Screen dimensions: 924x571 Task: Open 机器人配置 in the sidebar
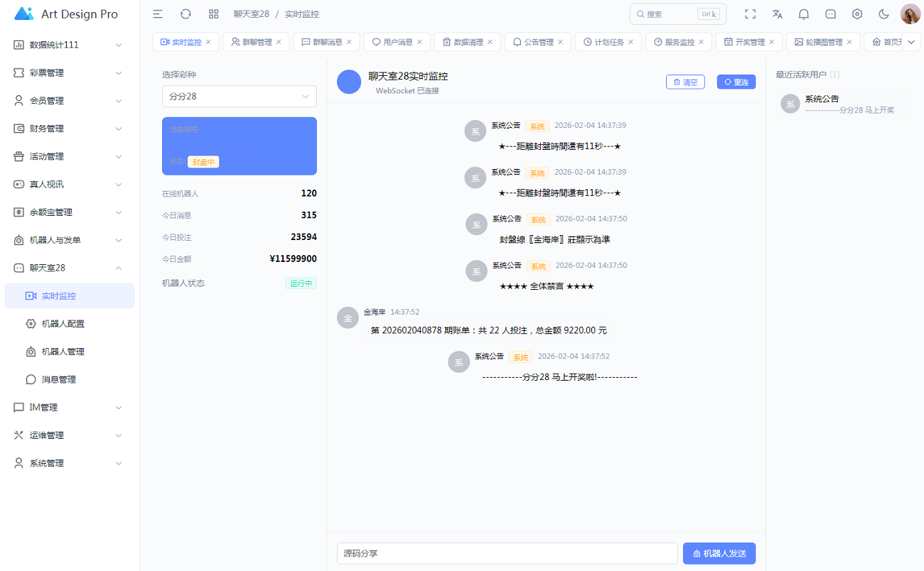(x=63, y=324)
